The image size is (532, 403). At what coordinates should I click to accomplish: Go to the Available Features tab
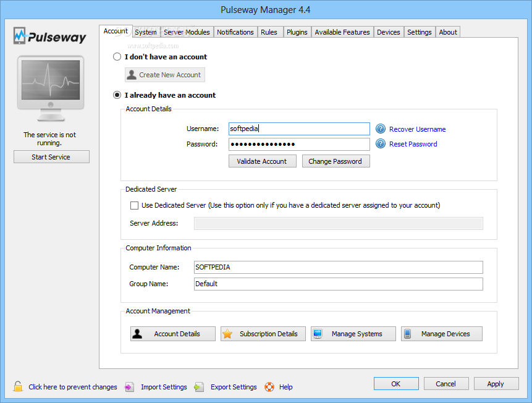[342, 32]
